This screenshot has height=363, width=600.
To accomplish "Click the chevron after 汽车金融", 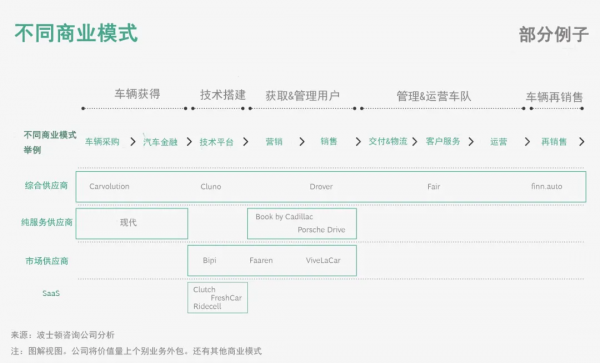I will click(189, 142).
